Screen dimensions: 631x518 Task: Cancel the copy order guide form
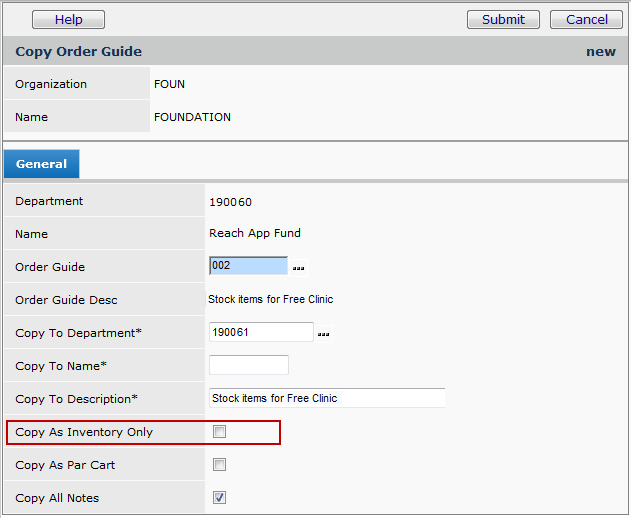(x=586, y=20)
